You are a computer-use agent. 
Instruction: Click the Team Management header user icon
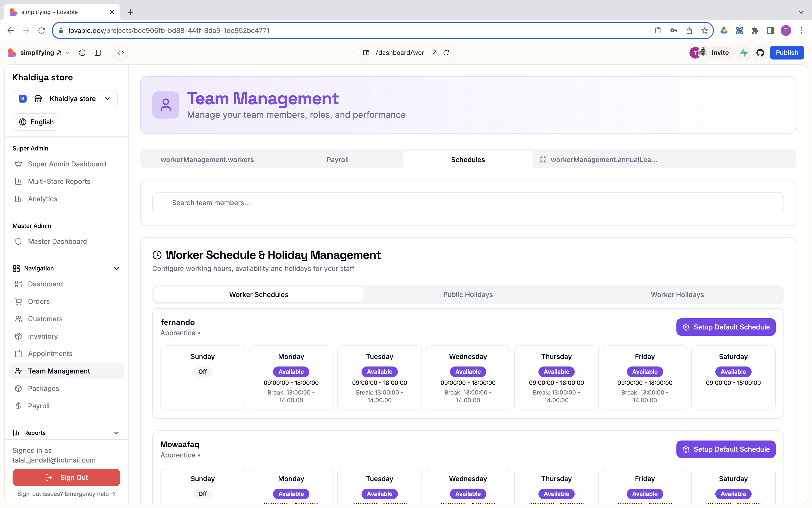click(166, 105)
